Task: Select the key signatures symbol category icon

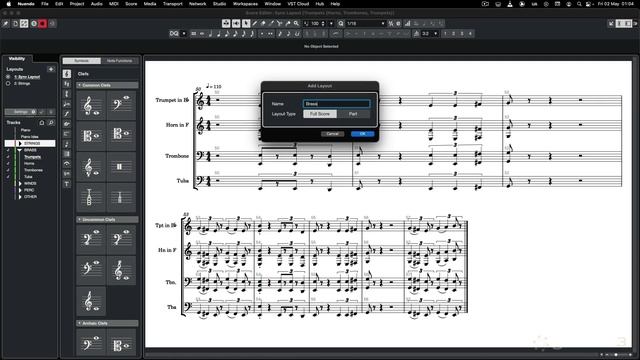Action: [x=67, y=84]
